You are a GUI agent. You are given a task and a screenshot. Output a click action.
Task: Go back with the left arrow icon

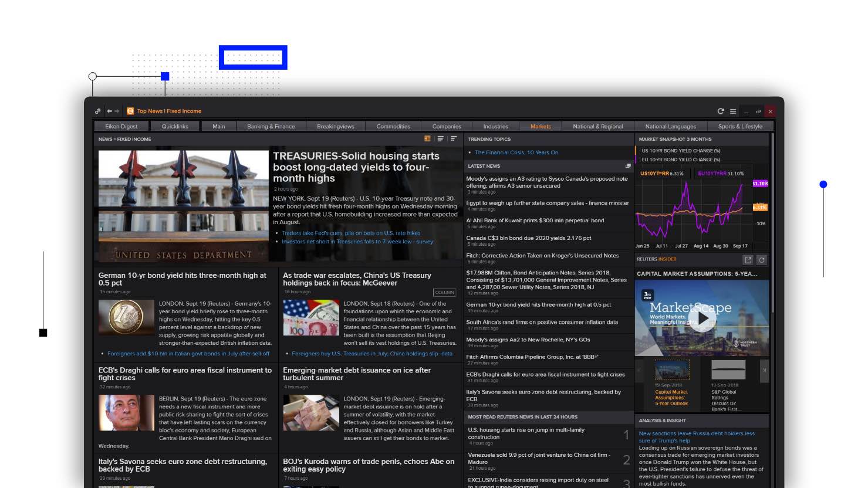coord(109,111)
